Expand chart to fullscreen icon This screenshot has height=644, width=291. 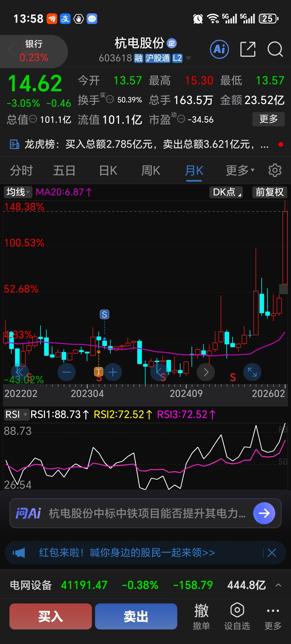click(x=252, y=372)
